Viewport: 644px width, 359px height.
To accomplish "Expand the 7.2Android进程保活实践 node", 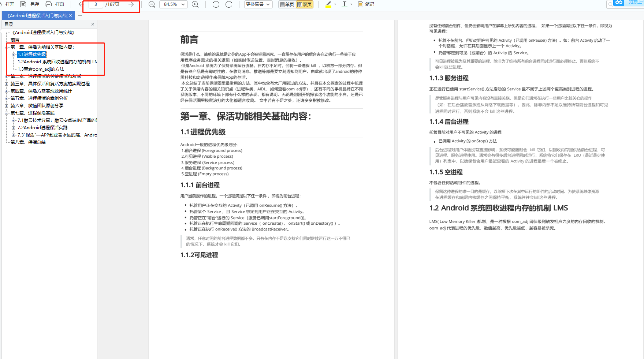I will click(14, 128).
